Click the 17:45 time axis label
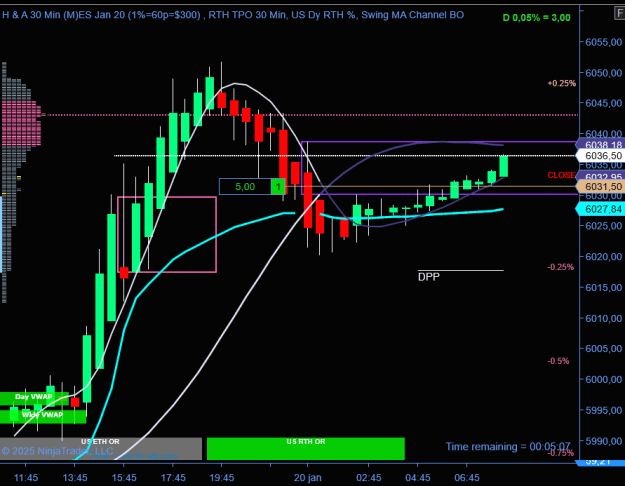 [x=173, y=478]
